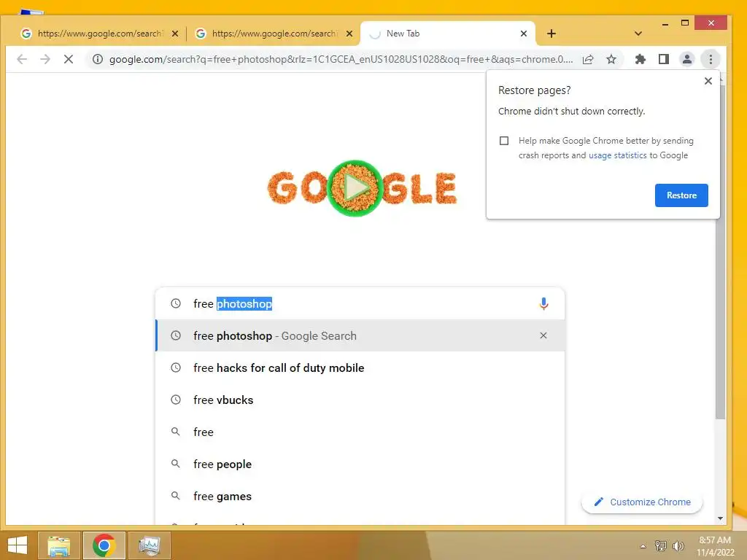Select the New Tab tab
The image size is (747, 560).
click(x=448, y=34)
